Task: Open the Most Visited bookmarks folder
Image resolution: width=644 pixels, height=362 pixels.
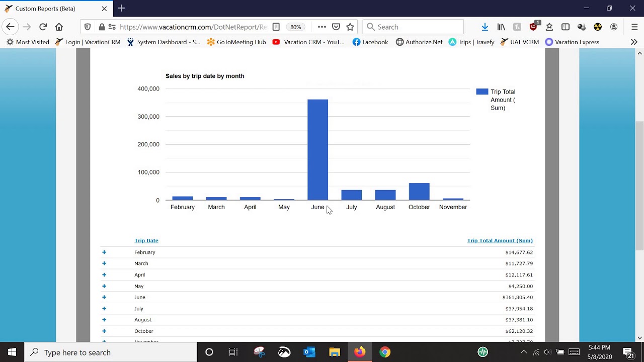Action: click(x=28, y=42)
